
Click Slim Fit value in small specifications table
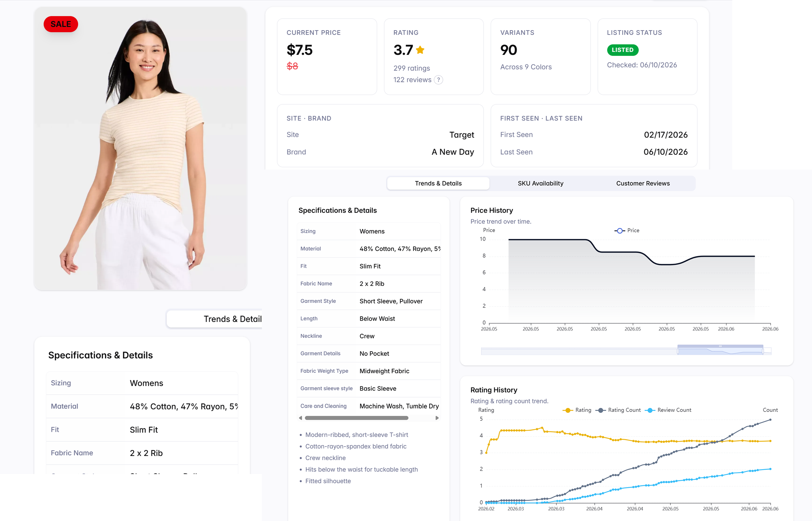[370, 266]
